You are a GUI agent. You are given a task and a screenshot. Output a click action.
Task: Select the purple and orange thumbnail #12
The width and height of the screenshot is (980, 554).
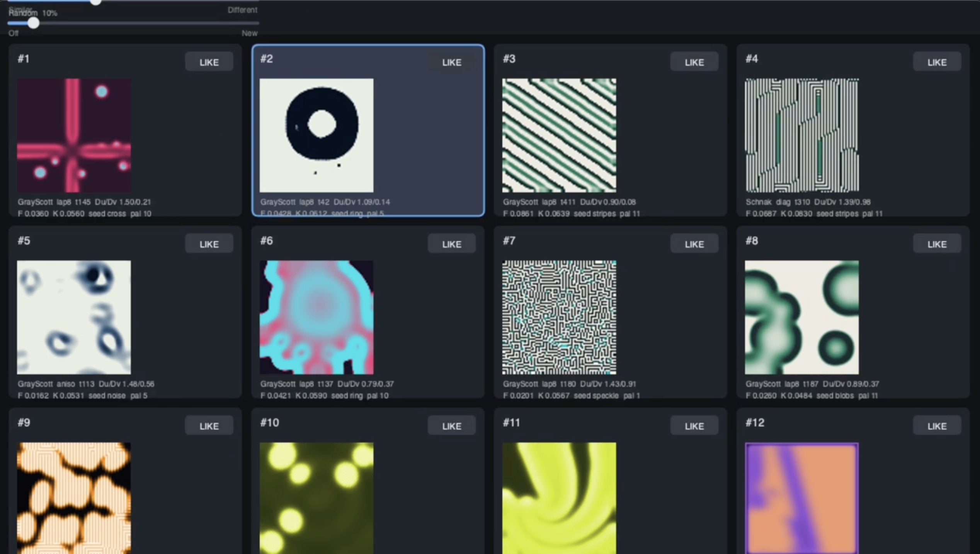[802, 498]
